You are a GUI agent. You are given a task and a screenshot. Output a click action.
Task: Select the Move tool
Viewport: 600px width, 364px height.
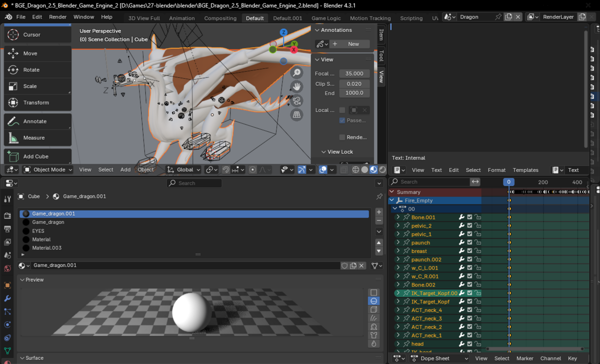pyautogui.click(x=37, y=53)
